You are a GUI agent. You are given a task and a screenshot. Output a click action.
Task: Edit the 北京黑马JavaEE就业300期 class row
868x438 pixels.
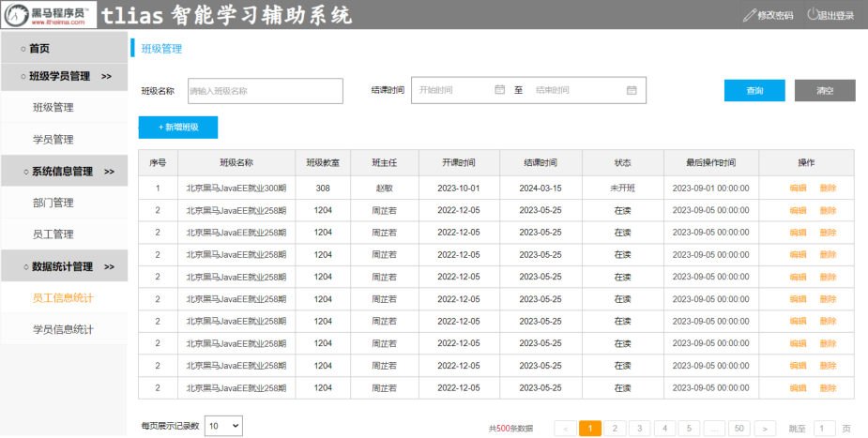pos(798,188)
